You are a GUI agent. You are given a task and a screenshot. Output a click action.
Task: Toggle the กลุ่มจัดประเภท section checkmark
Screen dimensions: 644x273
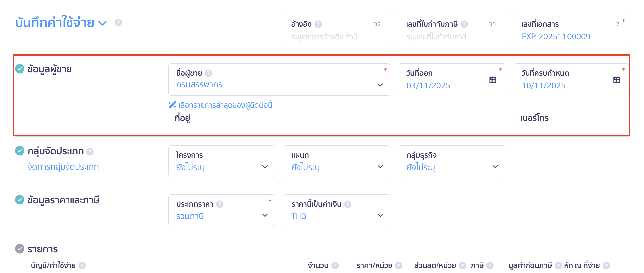(20, 151)
